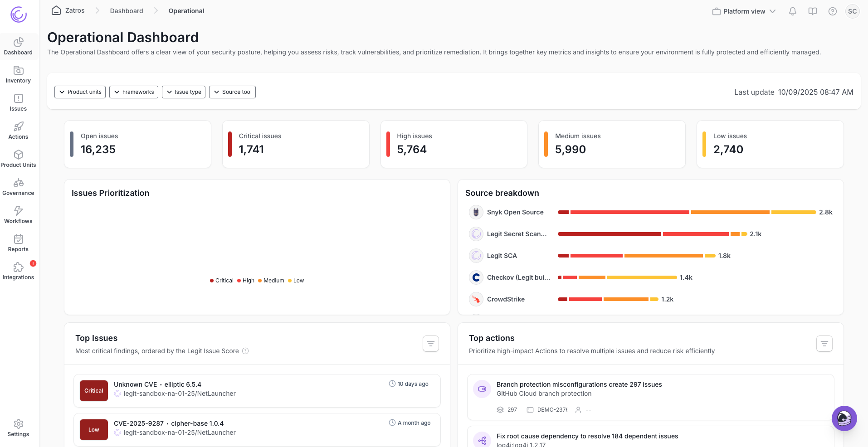Open the notifications bell

coord(792,11)
